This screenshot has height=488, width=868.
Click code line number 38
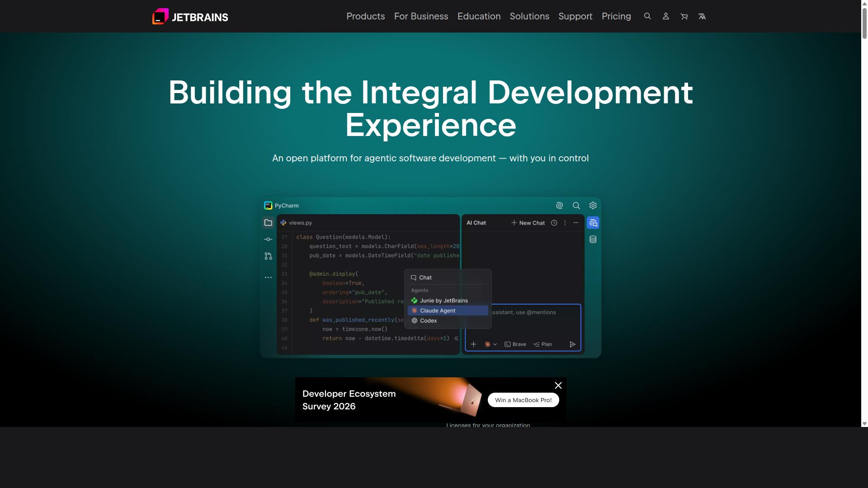284,320
